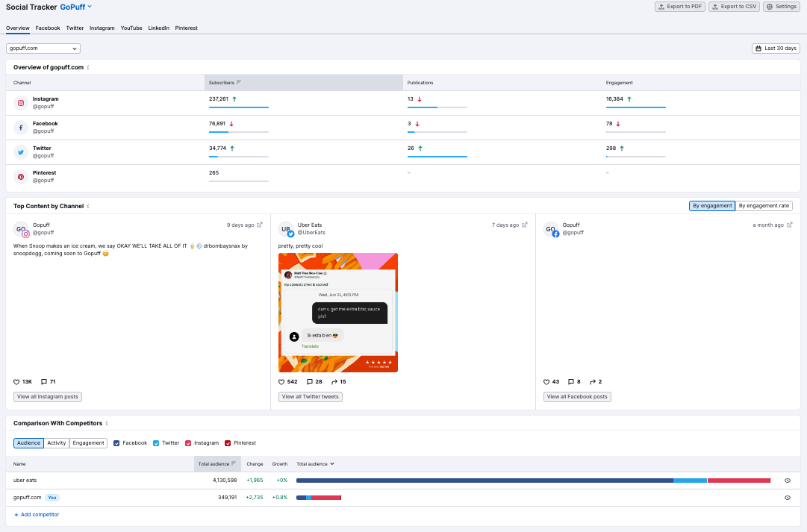
Task: Click the comment icon showing 8 comments
Action: tap(571, 382)
